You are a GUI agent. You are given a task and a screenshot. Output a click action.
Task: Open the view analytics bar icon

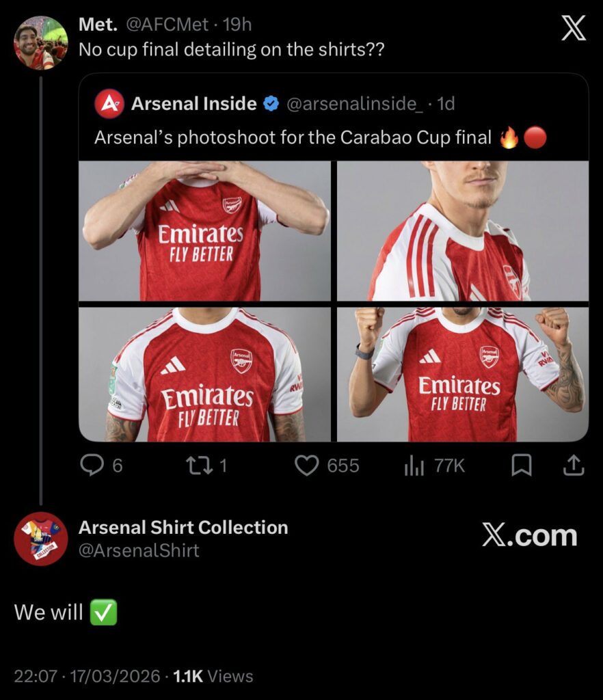(414, 466)
